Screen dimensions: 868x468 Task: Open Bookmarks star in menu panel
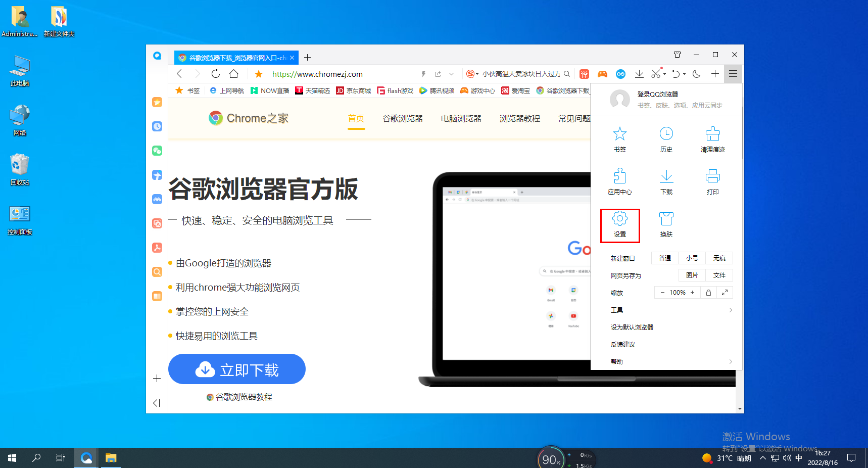620,139
